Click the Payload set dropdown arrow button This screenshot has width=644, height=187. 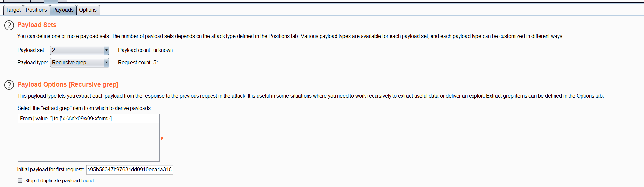pos(106,50)
